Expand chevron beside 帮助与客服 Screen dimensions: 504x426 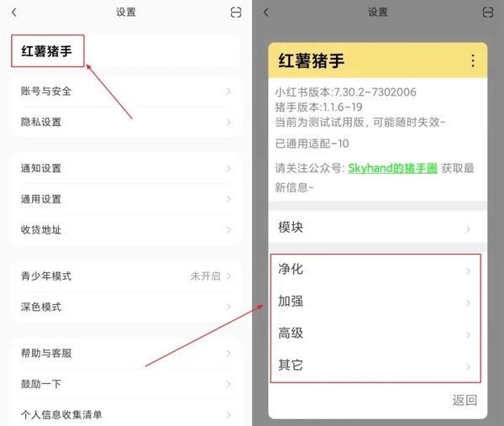[228, 354]
